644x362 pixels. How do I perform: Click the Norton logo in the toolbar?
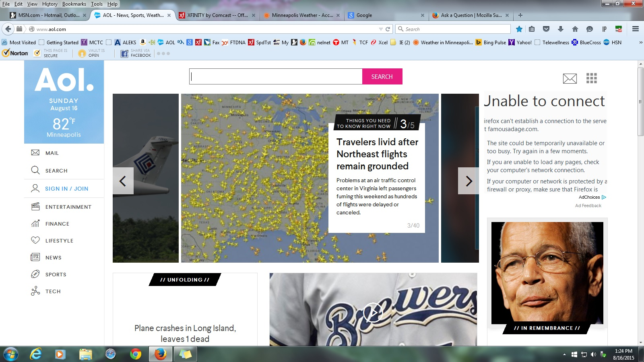15,53
